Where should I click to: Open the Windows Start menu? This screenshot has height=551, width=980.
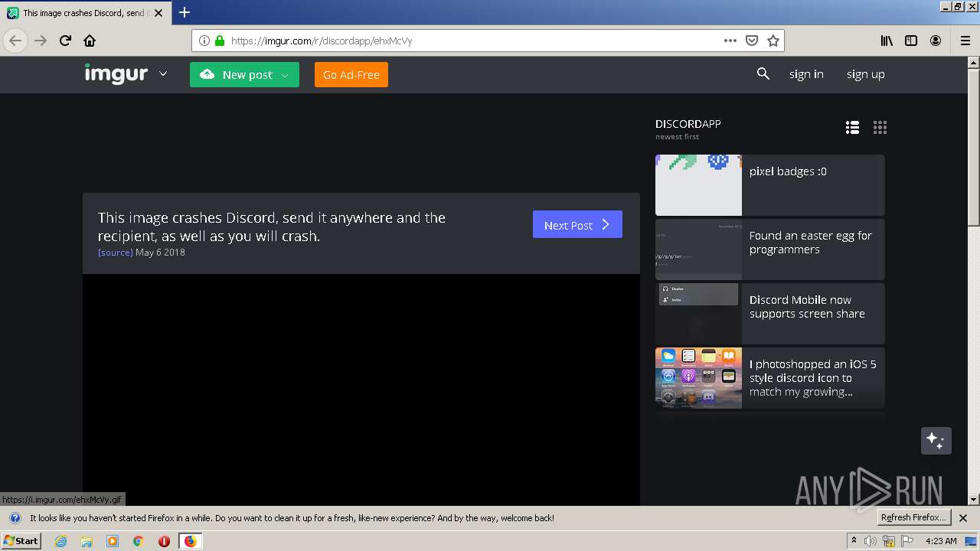point(21,541)
